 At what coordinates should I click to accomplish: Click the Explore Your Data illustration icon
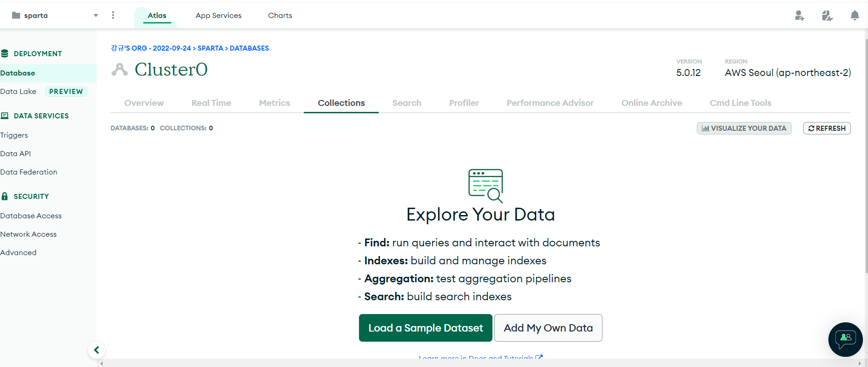(486, 186)
